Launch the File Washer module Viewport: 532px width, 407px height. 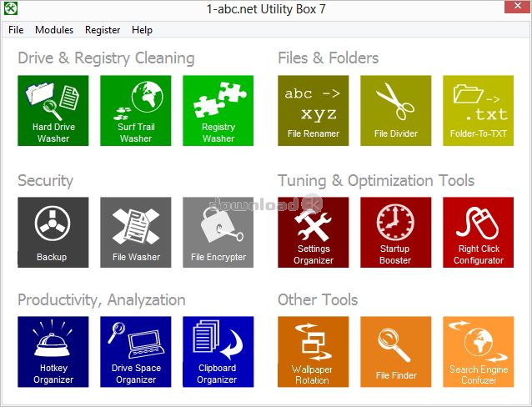click(x=136, y=233)
